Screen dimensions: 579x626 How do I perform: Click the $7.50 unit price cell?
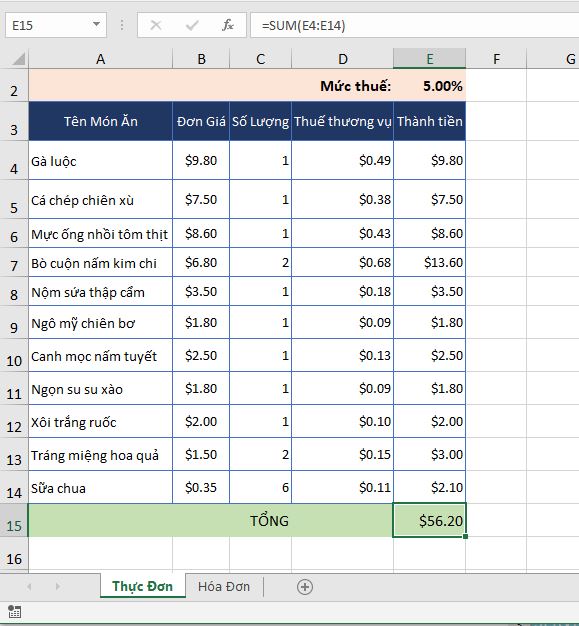[x=201, y=199]
